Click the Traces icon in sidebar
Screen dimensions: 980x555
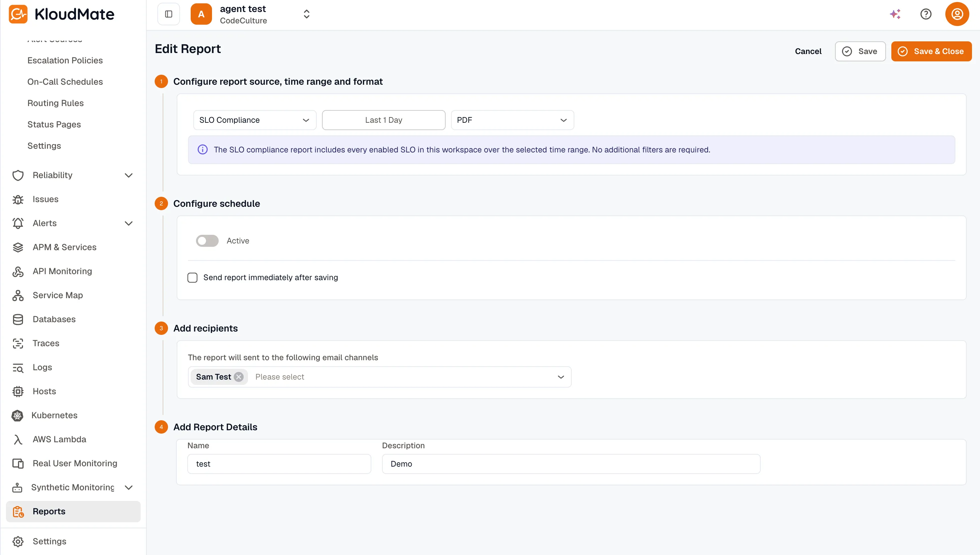pyautogui.click(x=18, y=344)
